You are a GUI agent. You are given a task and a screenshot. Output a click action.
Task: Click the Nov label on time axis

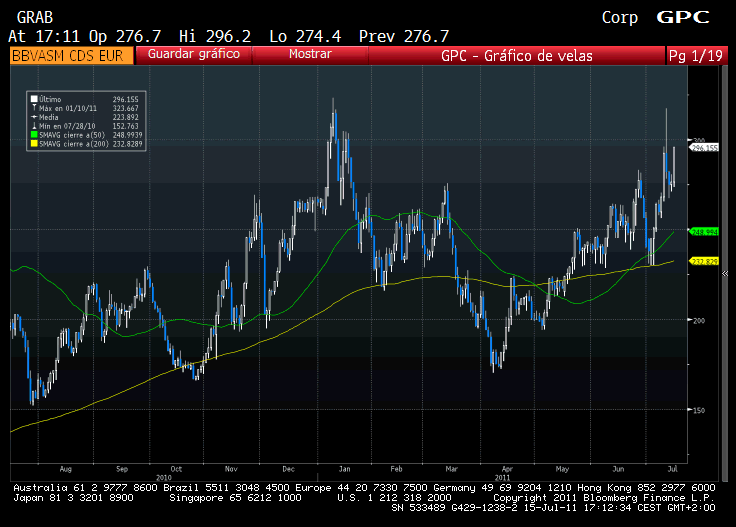point(231,469)
